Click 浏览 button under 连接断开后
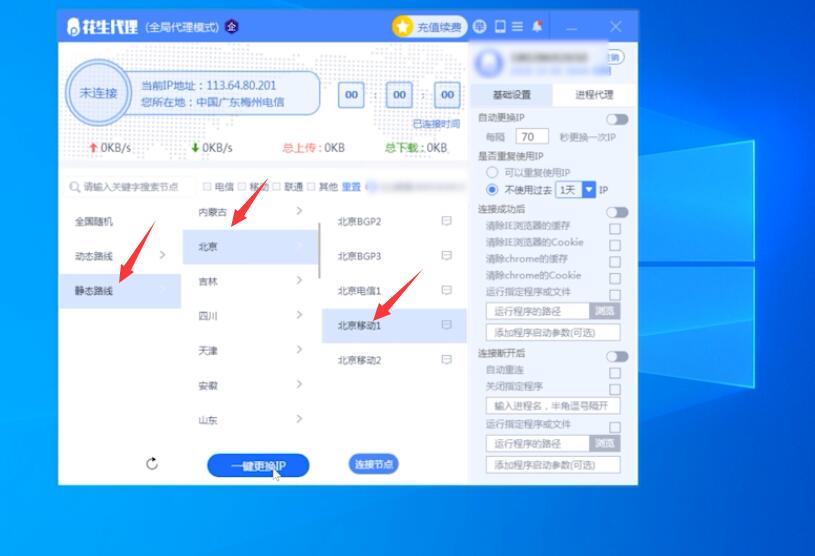Screen dimensions: 815x556 pos(604,443)
